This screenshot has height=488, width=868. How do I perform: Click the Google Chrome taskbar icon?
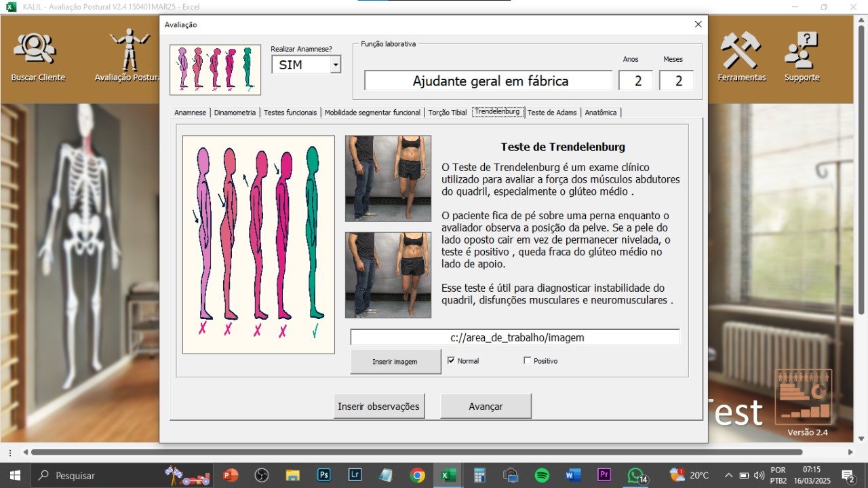[417, 475]
